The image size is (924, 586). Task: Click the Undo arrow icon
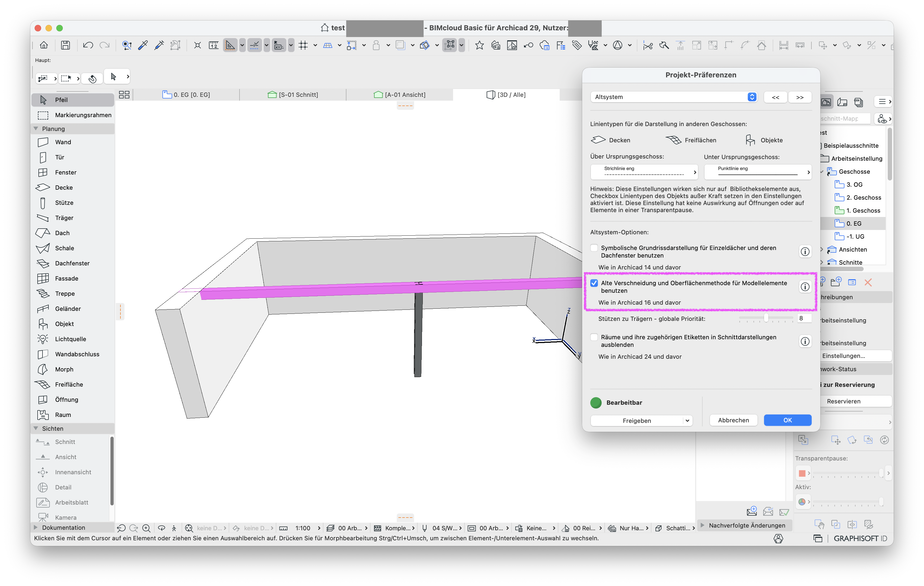[88, 45]
